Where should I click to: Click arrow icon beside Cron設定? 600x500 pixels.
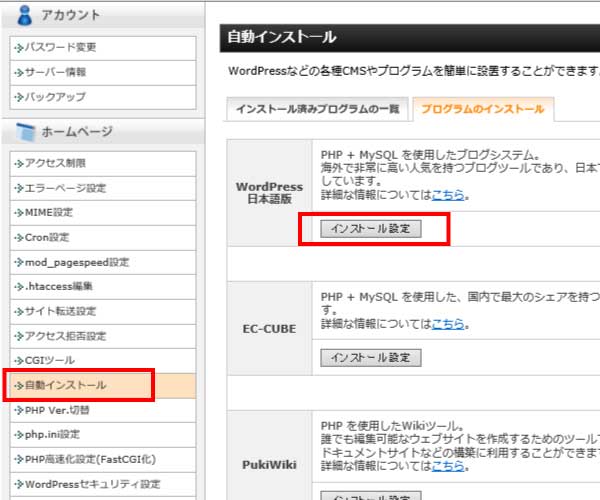[x=19, y=238]
